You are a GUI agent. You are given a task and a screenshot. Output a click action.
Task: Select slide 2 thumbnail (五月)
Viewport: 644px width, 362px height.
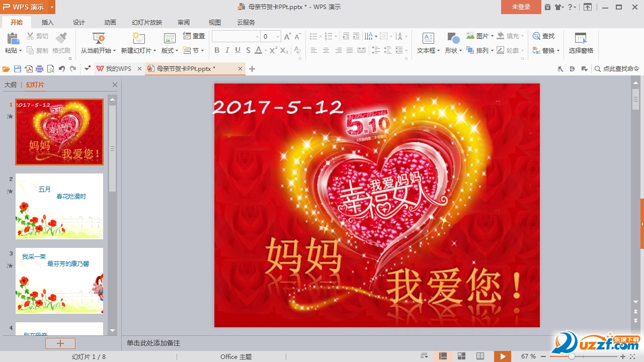[59, 206]
